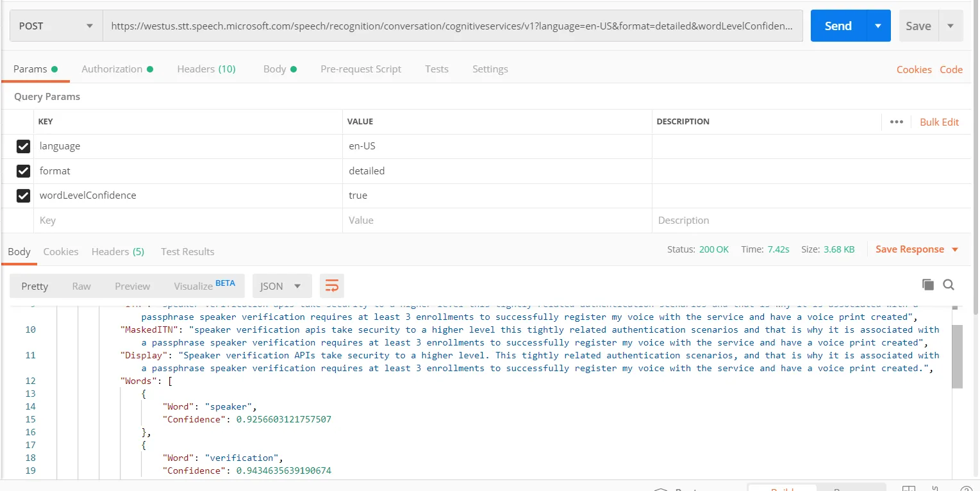
Task: Switch response view to Preview
Action: pyautogui.click(x=133, y=286)
